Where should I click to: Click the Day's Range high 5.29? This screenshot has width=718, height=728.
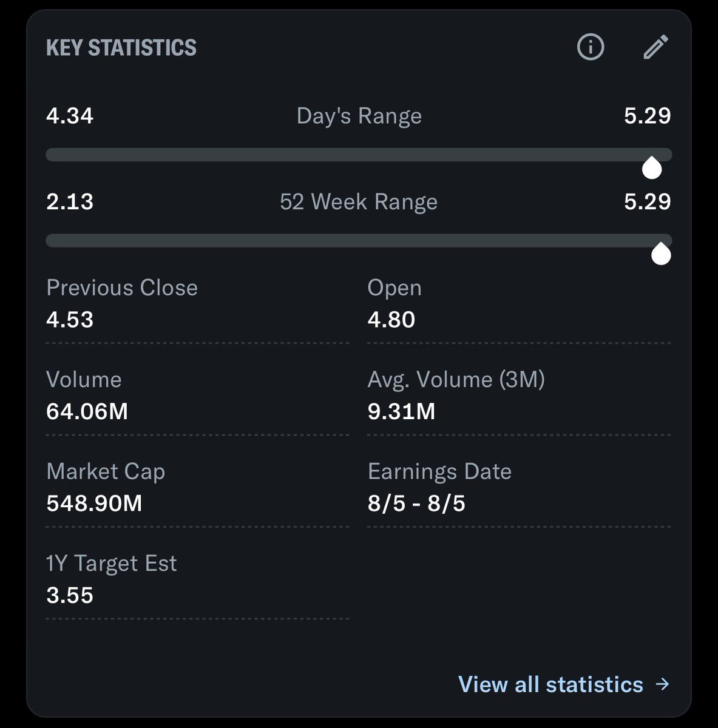pos(648,115)
